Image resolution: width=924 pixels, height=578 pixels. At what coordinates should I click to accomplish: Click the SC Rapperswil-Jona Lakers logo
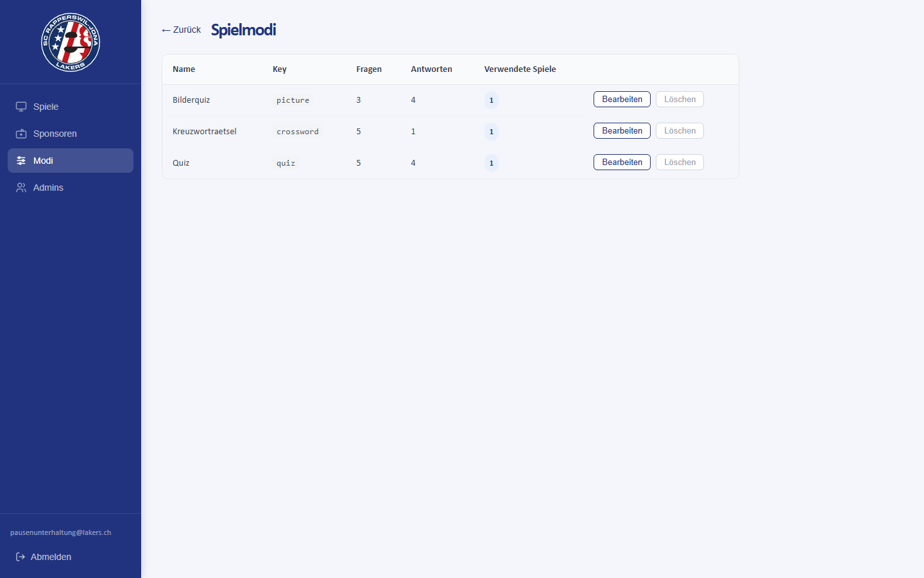coord(71,42)
